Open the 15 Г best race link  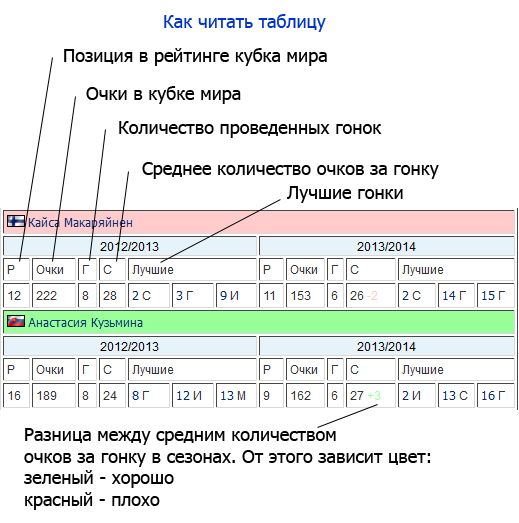click(493, 296)
